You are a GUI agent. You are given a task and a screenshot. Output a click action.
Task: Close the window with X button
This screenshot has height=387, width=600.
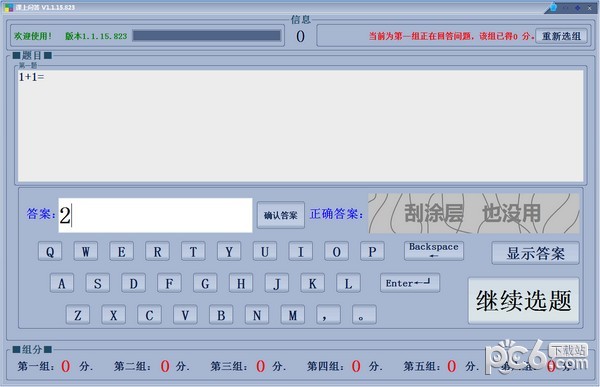pyautogui.click(x=590, y=7)
